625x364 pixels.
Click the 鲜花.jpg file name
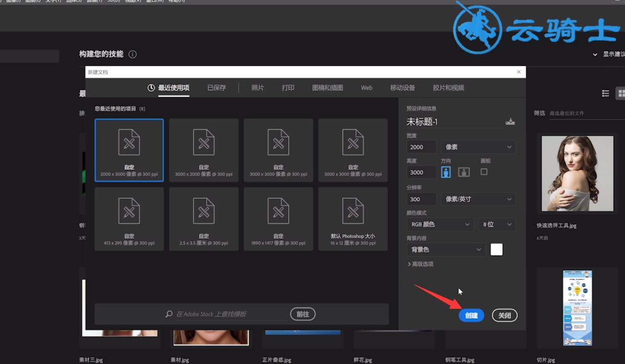coord(362,360)
